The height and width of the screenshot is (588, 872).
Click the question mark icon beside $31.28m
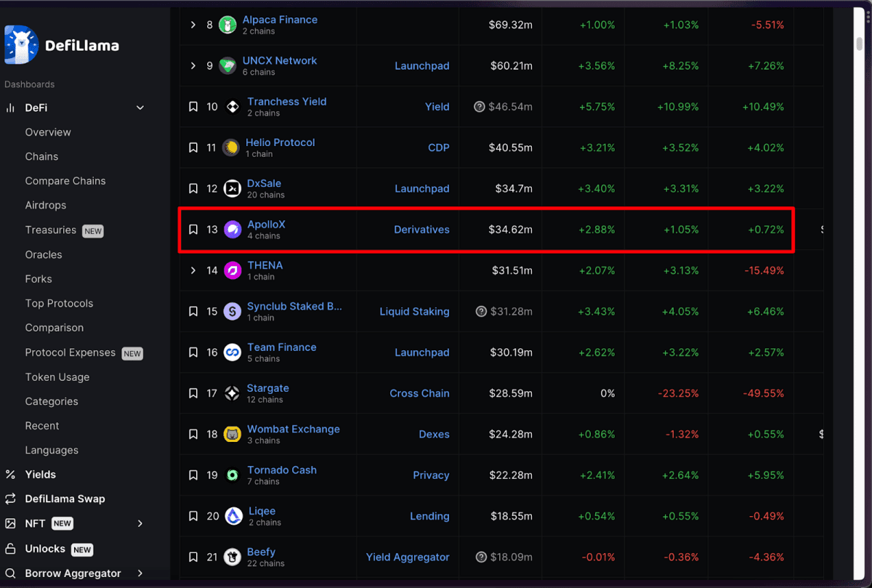click(481, 312)
